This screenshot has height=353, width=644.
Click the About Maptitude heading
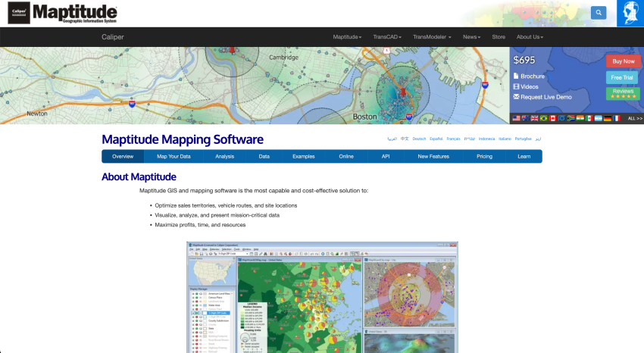tap(139, 177)
